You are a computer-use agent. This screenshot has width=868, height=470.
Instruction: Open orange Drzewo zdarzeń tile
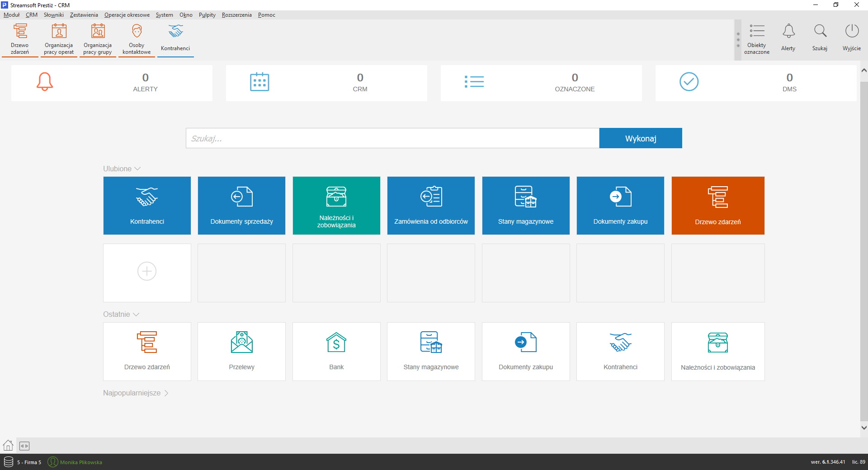(x=718, y=206)
